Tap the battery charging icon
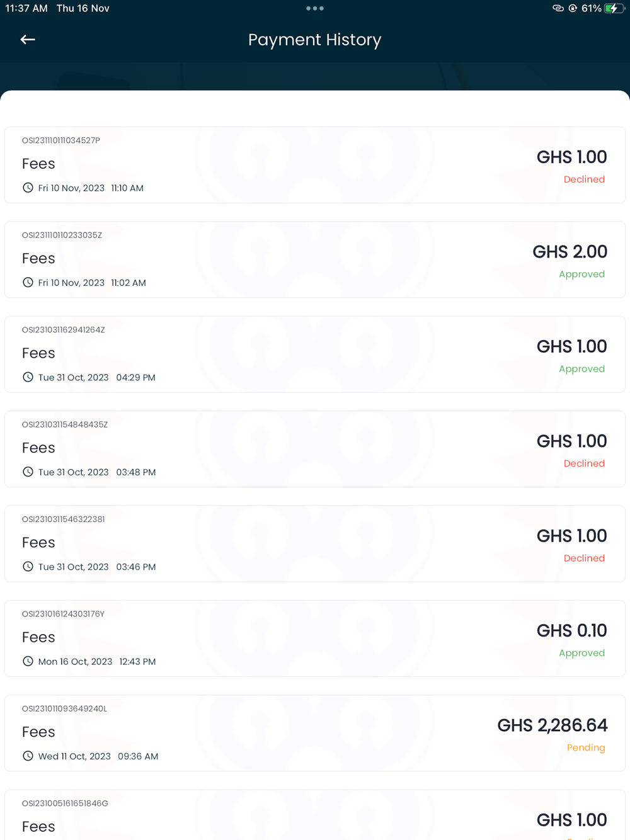 (x=612, y=8)
